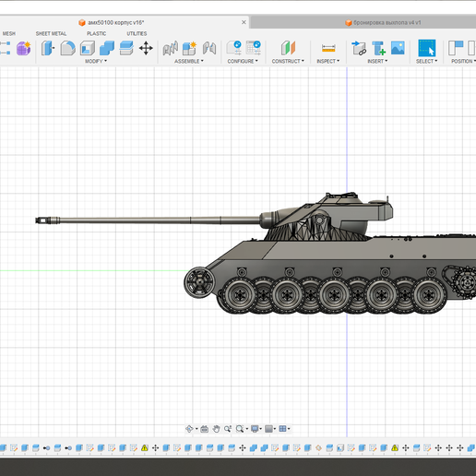
Task: Switch to the MESH tab
Action: tap(9, 33)
